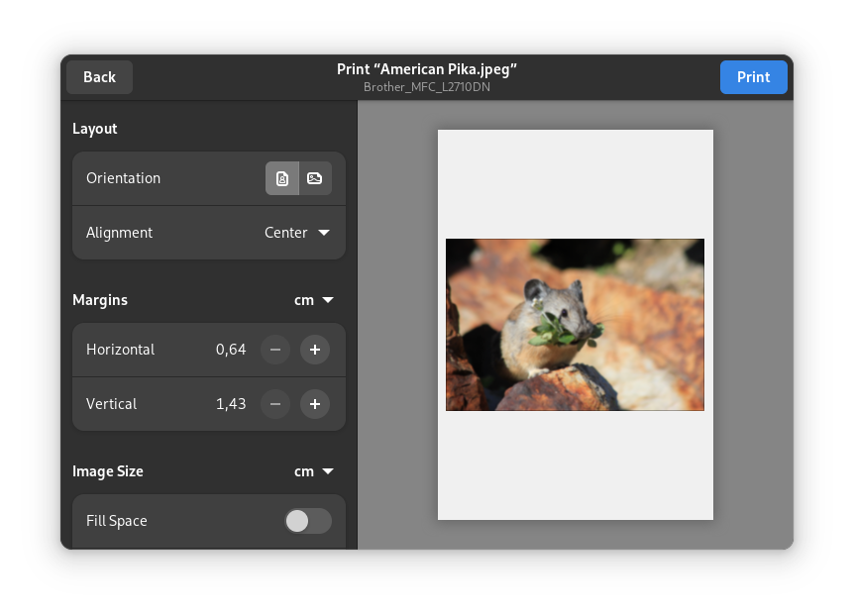854x616 pixels.
Task: Click the Fill Space row label
Action: coord(116,521)
